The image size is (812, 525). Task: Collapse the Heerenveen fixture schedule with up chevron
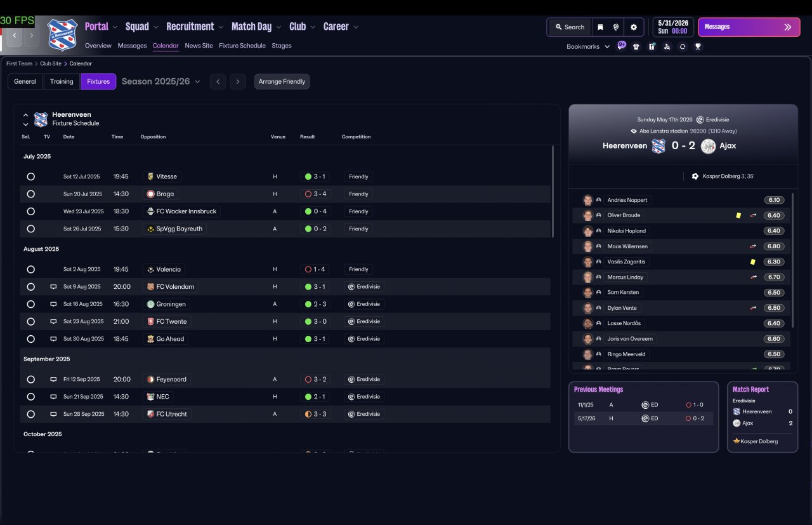(x=25, y=116)
